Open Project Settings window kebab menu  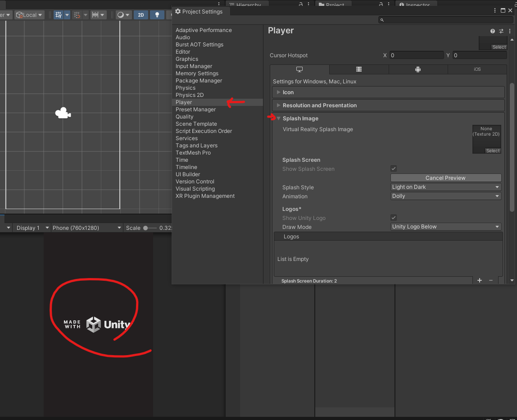(494, 10)
